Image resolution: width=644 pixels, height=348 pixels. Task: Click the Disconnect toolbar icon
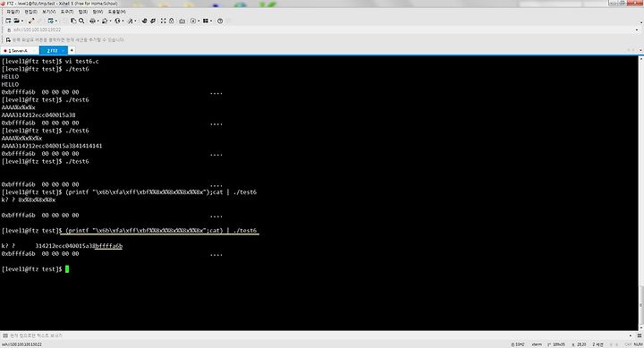click(31, 21)
